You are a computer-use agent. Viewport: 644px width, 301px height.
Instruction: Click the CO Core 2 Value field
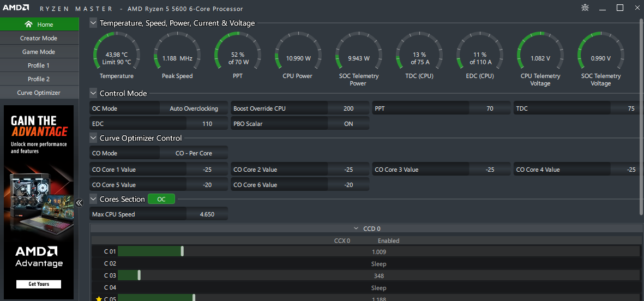click(300, 169)
